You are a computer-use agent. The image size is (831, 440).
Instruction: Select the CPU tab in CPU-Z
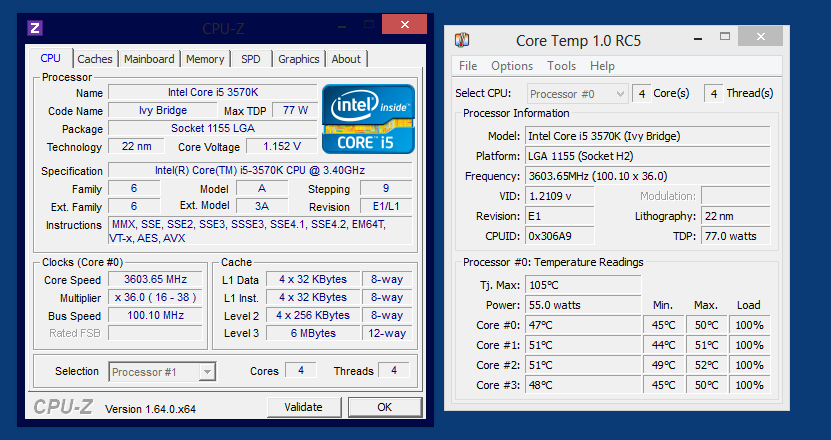point(50,58)
